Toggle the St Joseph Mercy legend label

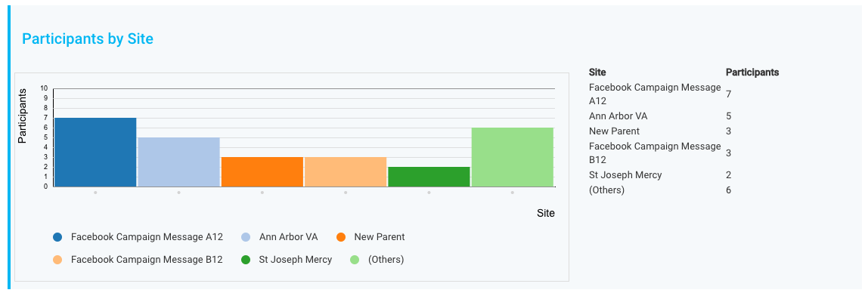(x=296, y=259)
